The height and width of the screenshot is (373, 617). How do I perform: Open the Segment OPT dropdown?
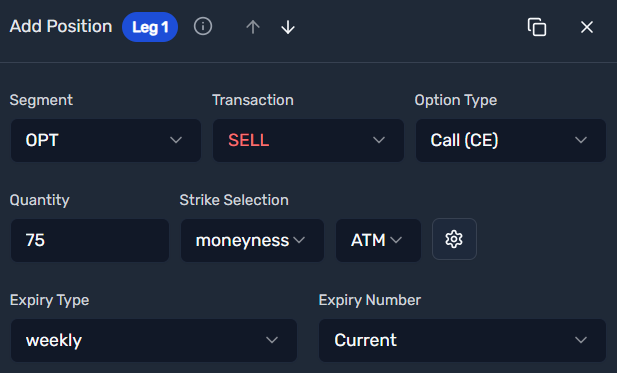(x=106, y=140)
